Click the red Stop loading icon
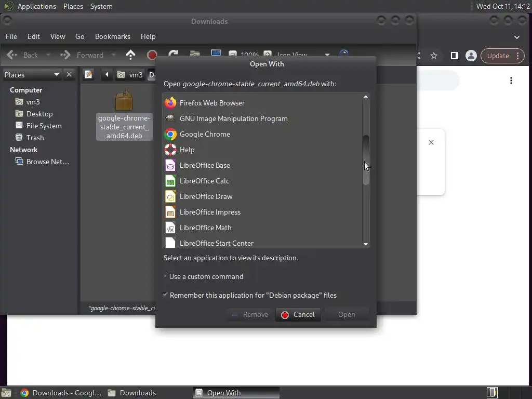Image resolution: width=532 pixels, height=399 pixels. [152, 55]
